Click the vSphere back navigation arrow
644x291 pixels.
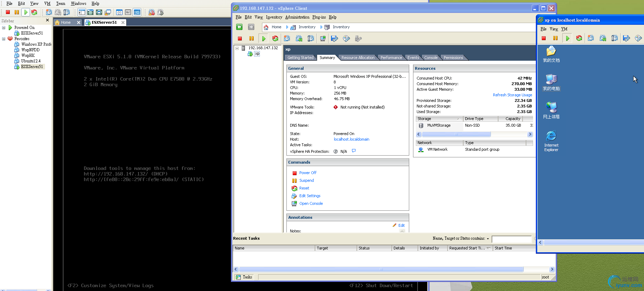point(239,27)
